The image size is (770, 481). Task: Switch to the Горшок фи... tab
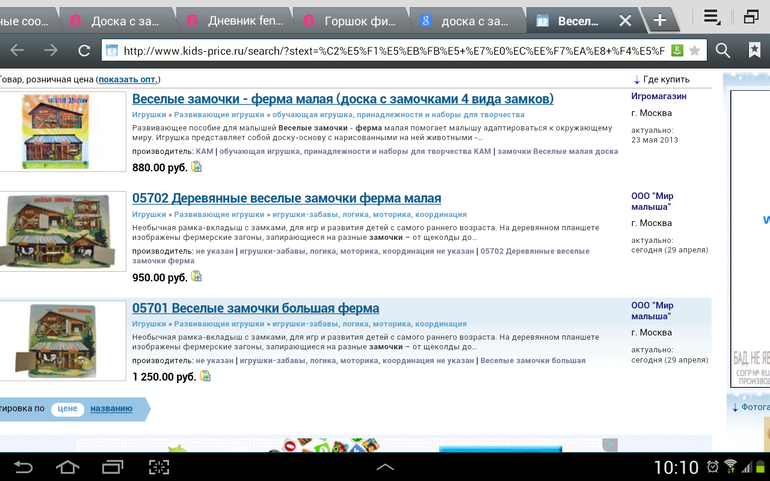click(x=352, y=21)
